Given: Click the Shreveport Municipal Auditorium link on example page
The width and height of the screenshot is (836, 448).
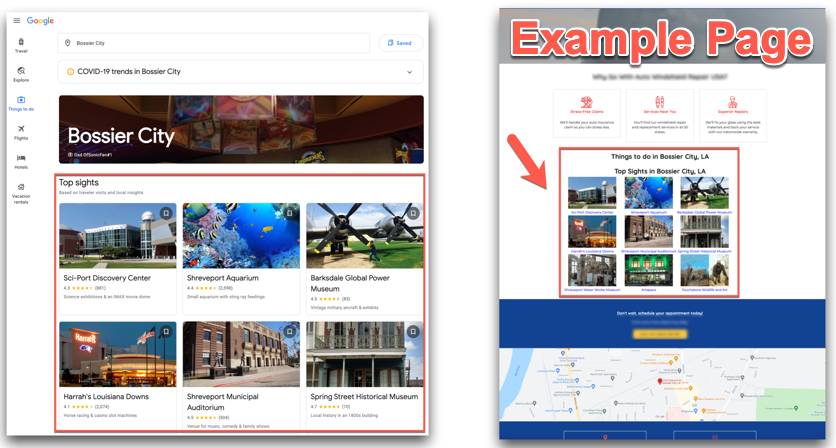Looking at the screenshot, I should [x=649, y=251].
